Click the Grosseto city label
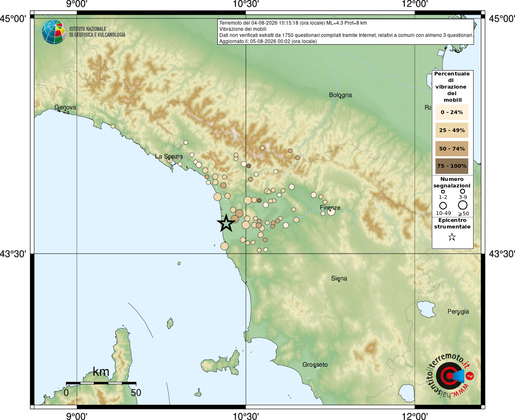 click(x=315, y=365)
